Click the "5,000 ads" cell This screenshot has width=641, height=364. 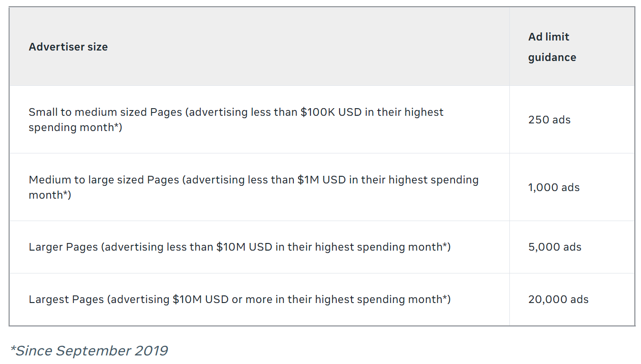pyautogui.click(x=555, y=247)
